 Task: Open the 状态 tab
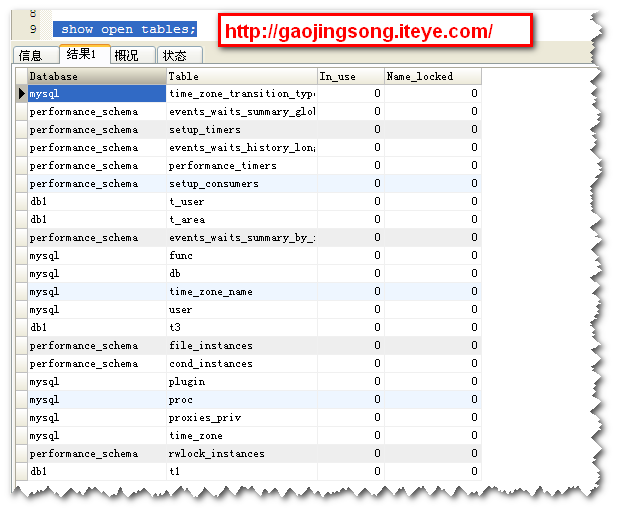point(180,55)
